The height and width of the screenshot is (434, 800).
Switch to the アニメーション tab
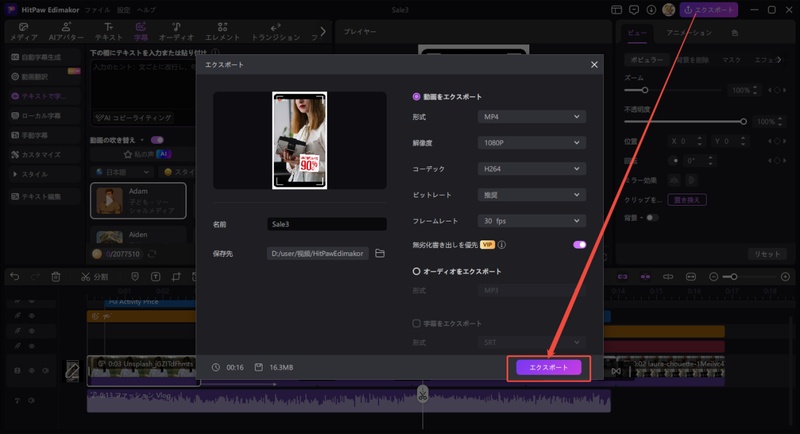pos(689,33)
